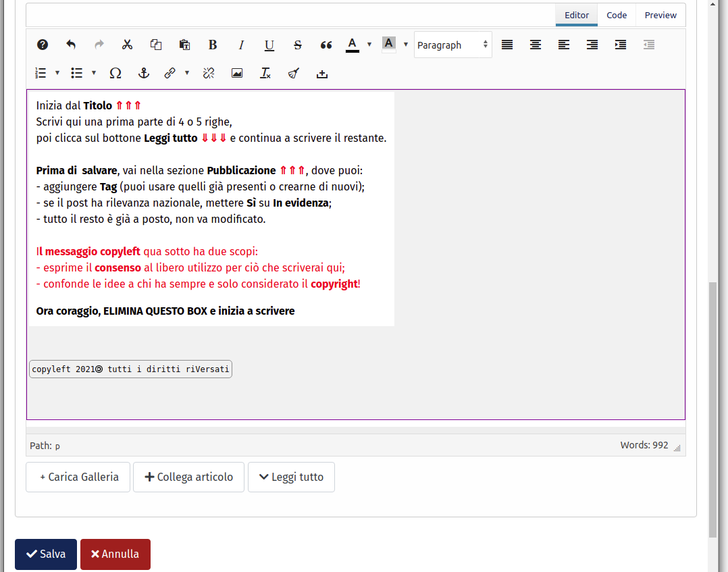Insert special character with Omega icon
The image size is (728, 572).
click(x=115, y=74)
